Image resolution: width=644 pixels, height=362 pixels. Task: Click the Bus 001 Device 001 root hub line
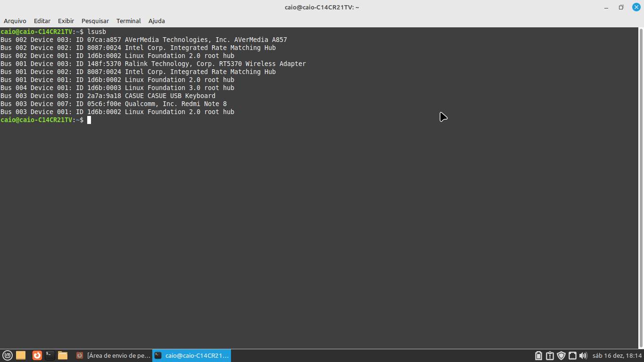(117, 80)
